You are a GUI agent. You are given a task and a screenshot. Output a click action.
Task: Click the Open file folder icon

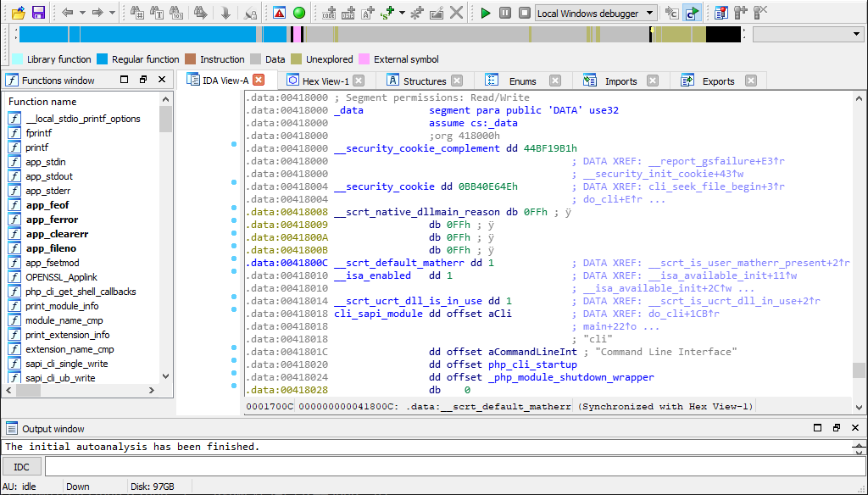pos(18,13)
